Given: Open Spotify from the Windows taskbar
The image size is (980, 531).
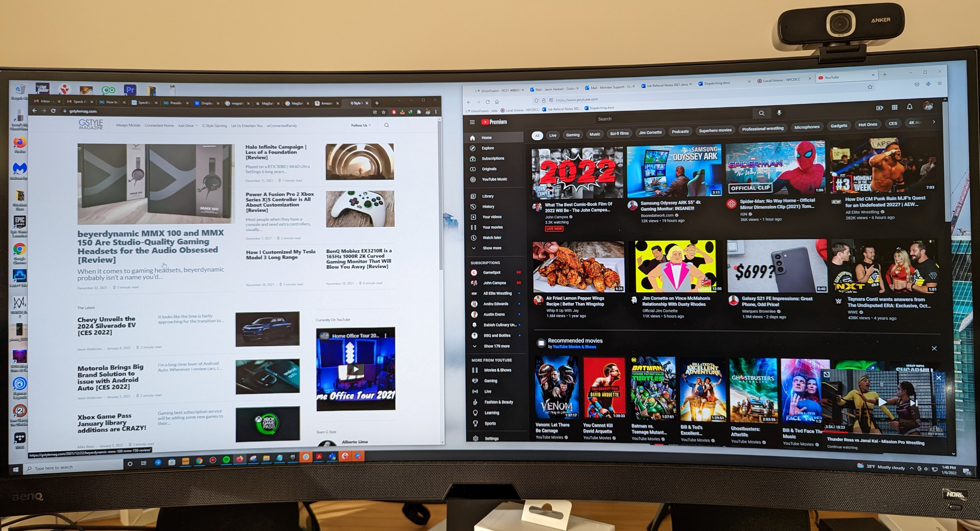Looking at the screenshot, I should click(x=226, y=459).
